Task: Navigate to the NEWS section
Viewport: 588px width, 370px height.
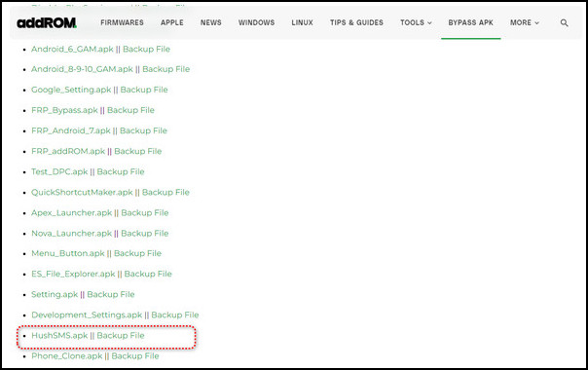Action: pyautogui.click(x=210, y=22)
